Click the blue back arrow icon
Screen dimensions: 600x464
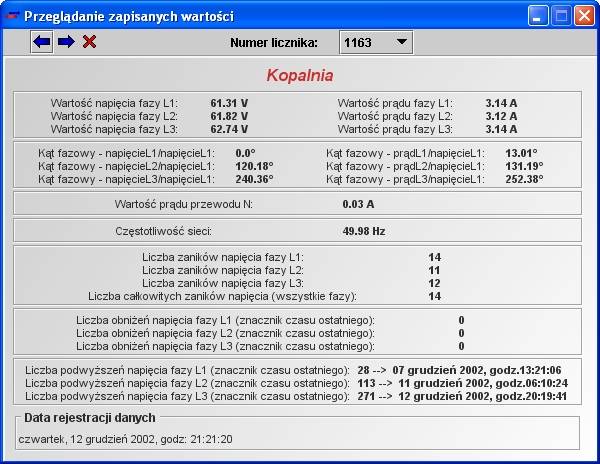(42, 41)
